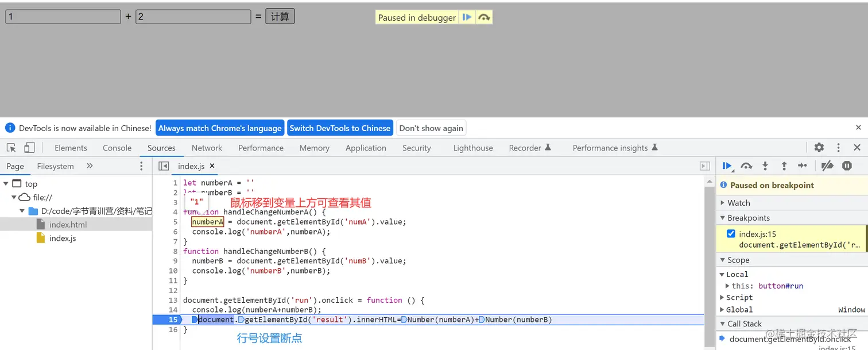This screenshot has width=868, height=350.
Task: Toggle pause on exceptions
Action: (847, 166)
